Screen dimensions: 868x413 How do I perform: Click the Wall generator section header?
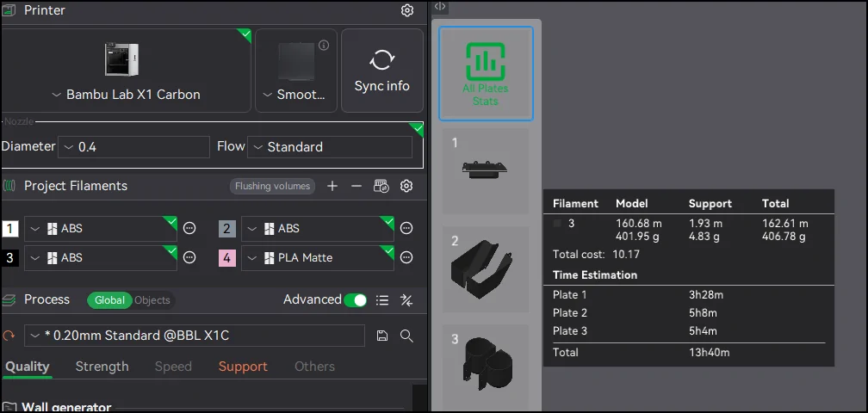pyautogui.click(x=66, y=408)
